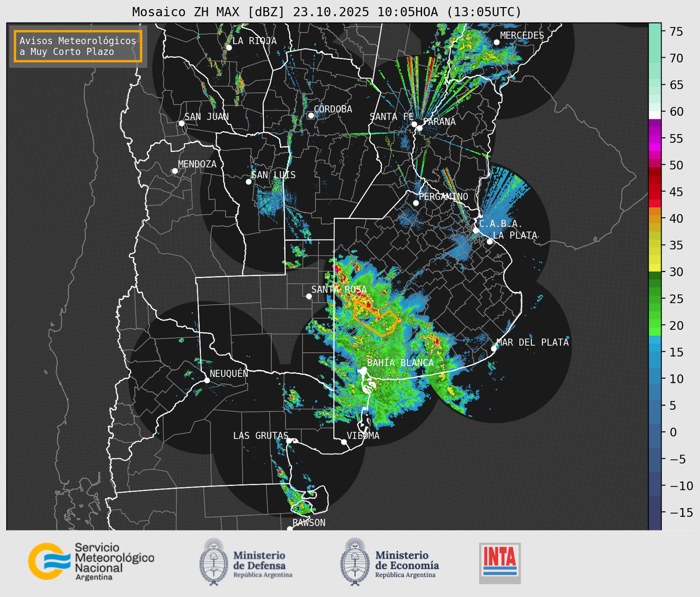Select the Paraná city marker dot
700x597 pixels.
(420, 128)
